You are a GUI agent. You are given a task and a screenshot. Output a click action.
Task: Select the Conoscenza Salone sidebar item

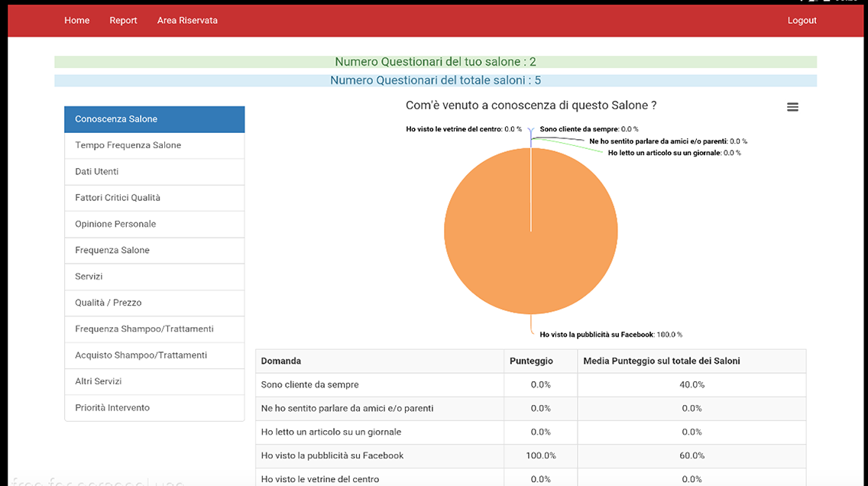[x=154, y=119]
